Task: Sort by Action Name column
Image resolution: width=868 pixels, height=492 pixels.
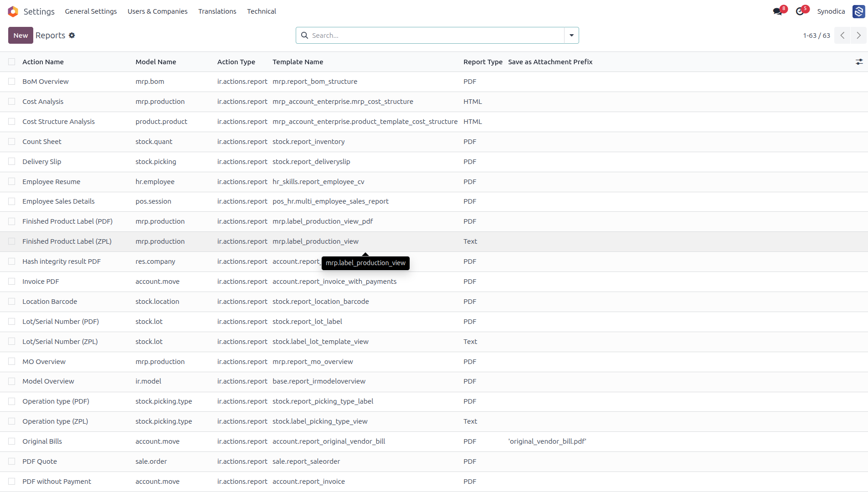Action: pos(43,62)
